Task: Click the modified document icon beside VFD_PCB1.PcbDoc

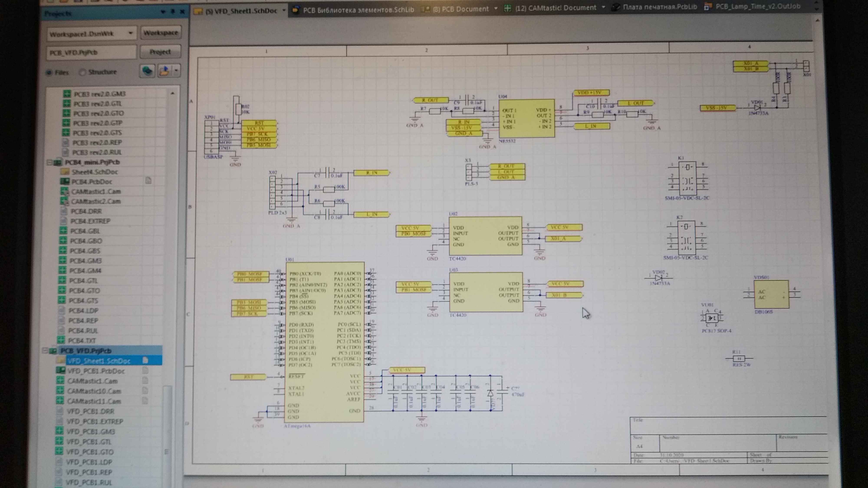Action: click(x=145, y=371)
